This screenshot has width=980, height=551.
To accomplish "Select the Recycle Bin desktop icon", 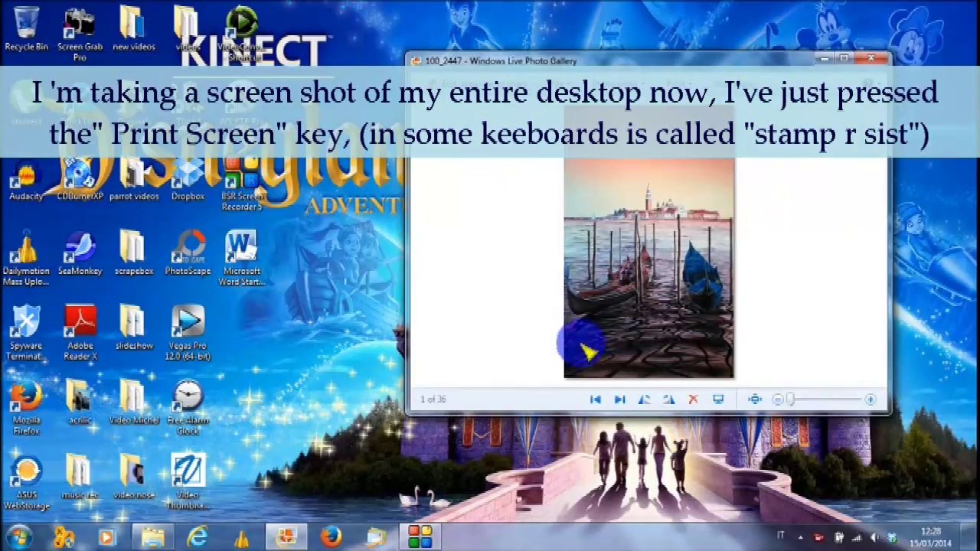I will 26,29.
